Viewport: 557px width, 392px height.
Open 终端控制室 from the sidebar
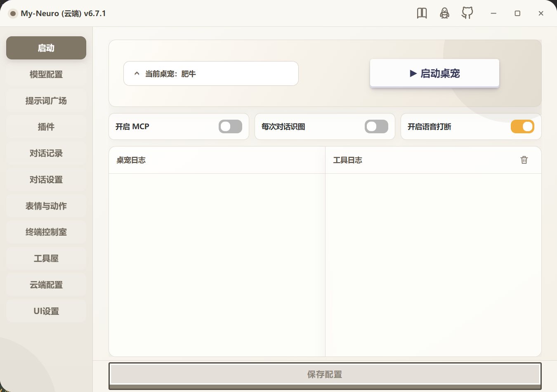[x=46, y=232]
